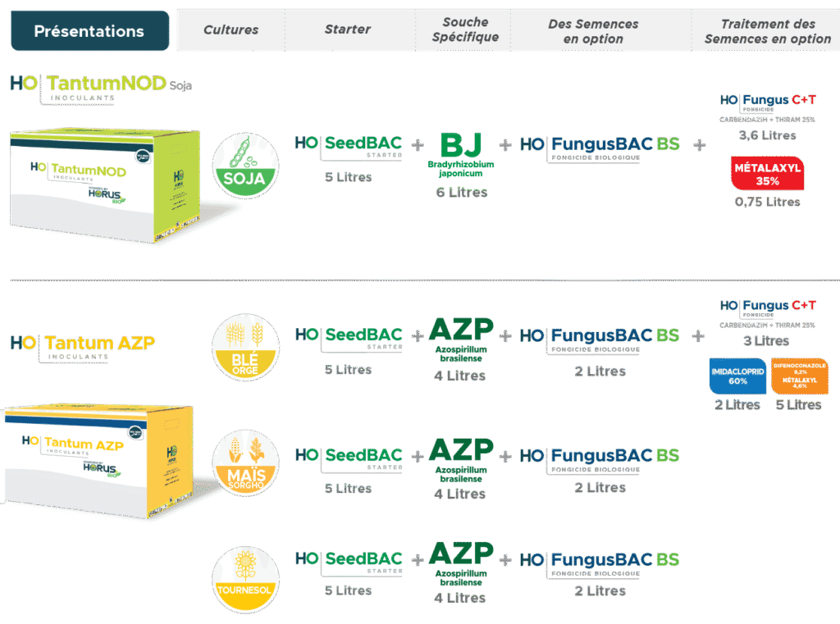The width and height of the screenshot is (840, 624).
Task: Click the AZP logo in Blé Orge row
Action: click(x=461, y=335)
